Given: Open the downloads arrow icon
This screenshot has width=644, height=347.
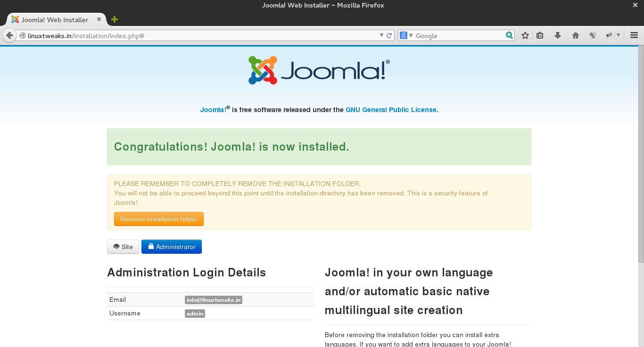Looking at the screenshot, I should pyautogui.click(x=558, y=35).
